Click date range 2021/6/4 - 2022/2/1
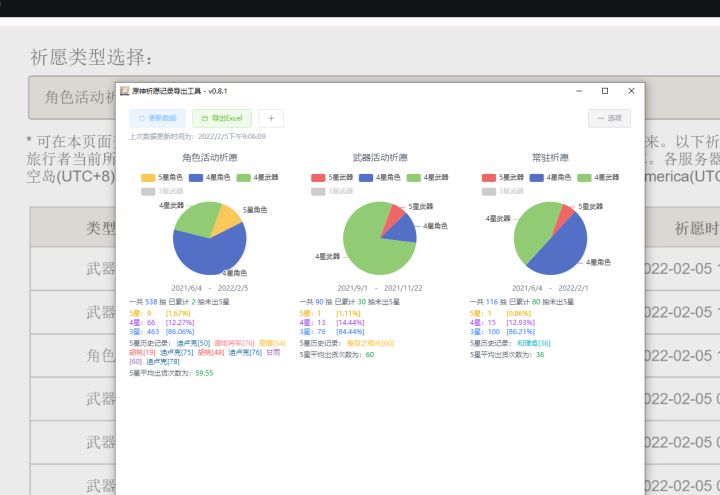This screenshot has width=720, height=495. [550, 288]
